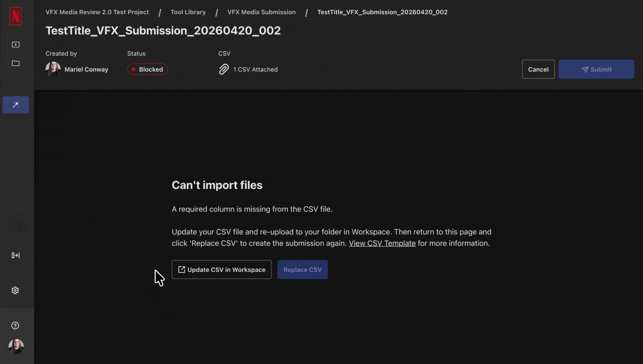643x364 pixels.
Task: Click the 1 CSV Attached label
Action: click(x=255, y=69)
